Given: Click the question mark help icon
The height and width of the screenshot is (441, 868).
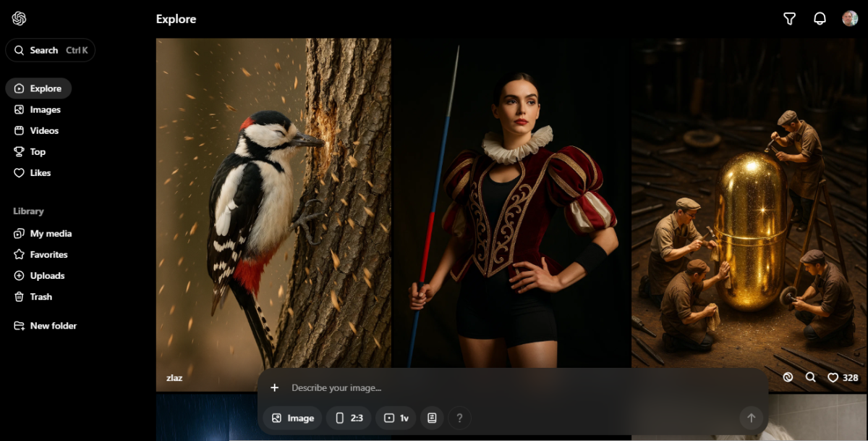Looking at the screenshot, I should (459, 418).
